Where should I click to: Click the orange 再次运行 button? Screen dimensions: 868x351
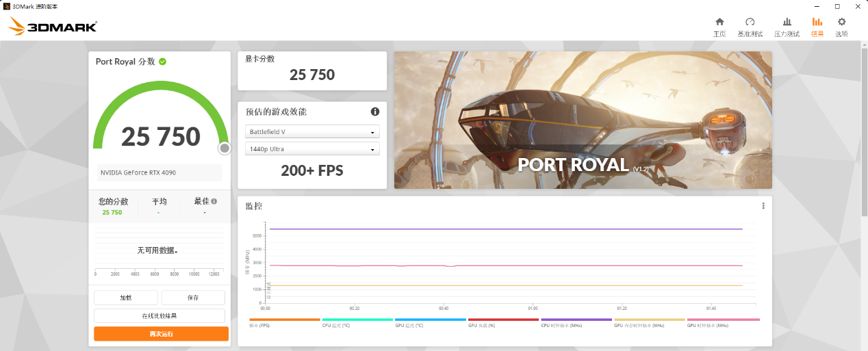[x=161, y=334]
